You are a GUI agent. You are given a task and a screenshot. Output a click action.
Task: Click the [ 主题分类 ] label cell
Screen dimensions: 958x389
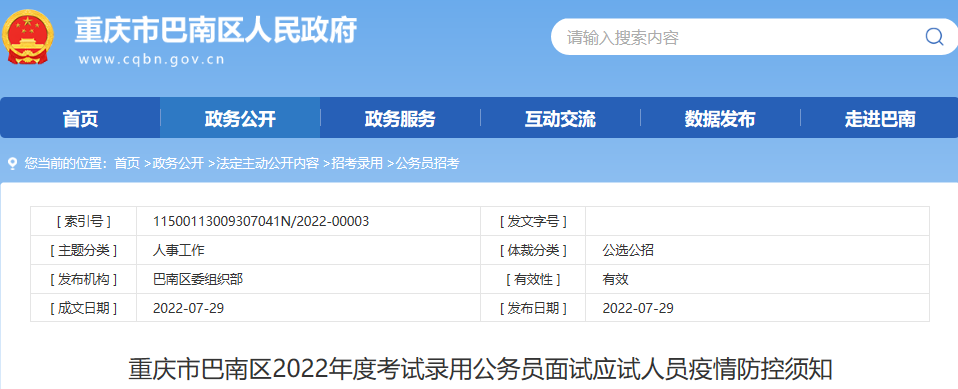(84, 250)
